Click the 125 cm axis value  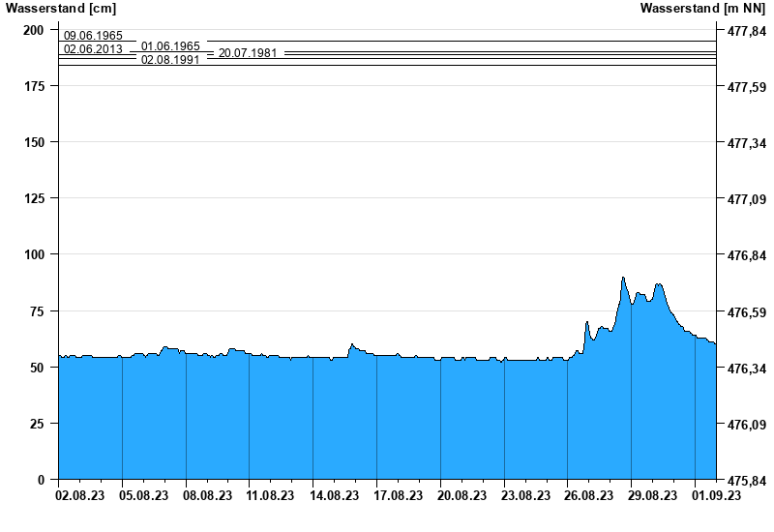point(34,198)
